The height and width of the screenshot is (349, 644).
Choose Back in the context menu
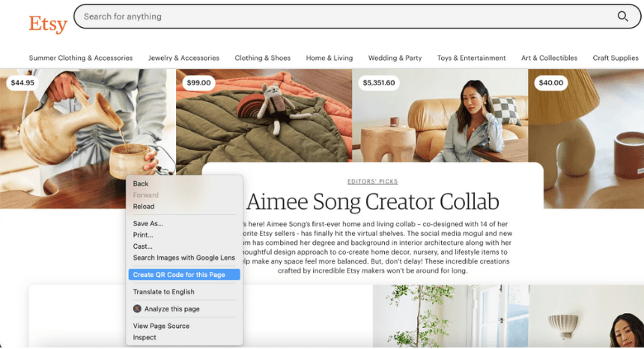point(184,183)
